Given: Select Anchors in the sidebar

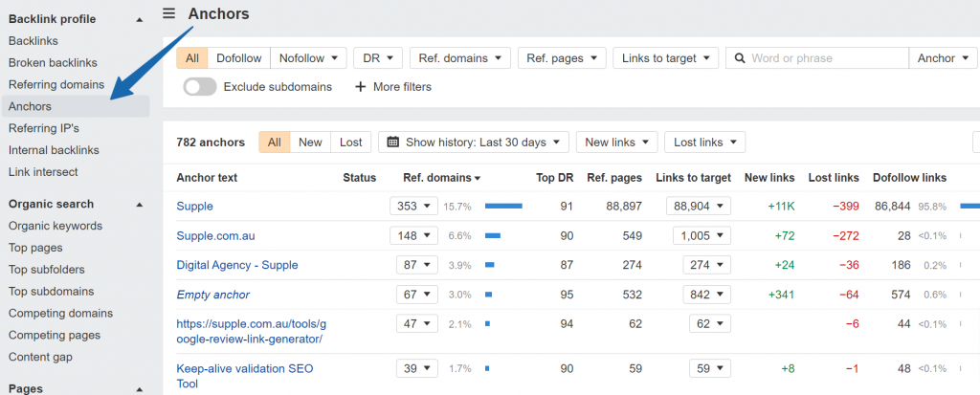Looking at the screenshot, I should pos(76,106).
